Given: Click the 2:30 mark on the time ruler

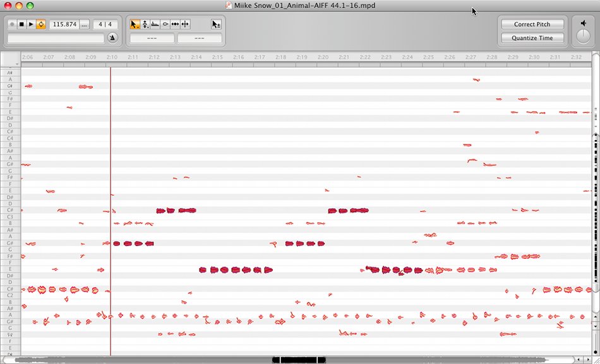Looking at the screenshot, I should point(534,57).
